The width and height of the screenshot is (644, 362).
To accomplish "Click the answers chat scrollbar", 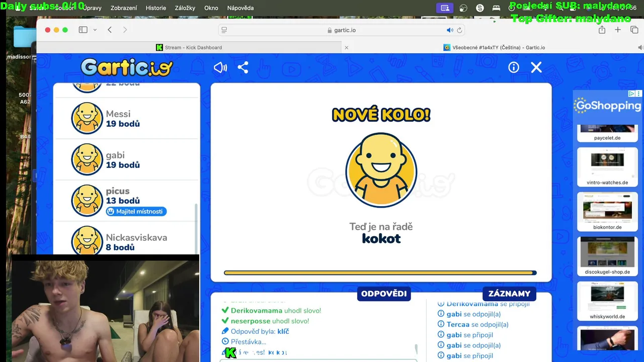I will click(416, 349).
